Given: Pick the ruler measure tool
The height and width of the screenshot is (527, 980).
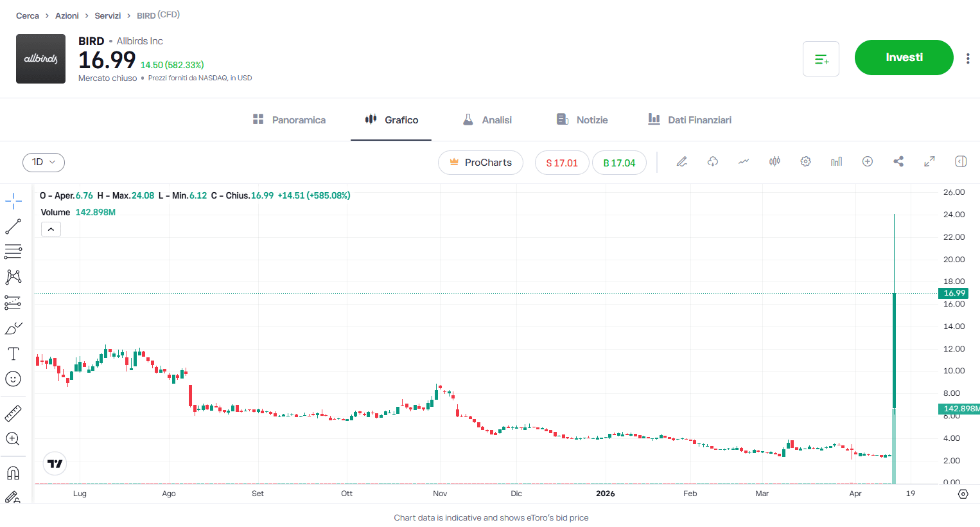Looking at the screenshot, I should pos(13,413).
